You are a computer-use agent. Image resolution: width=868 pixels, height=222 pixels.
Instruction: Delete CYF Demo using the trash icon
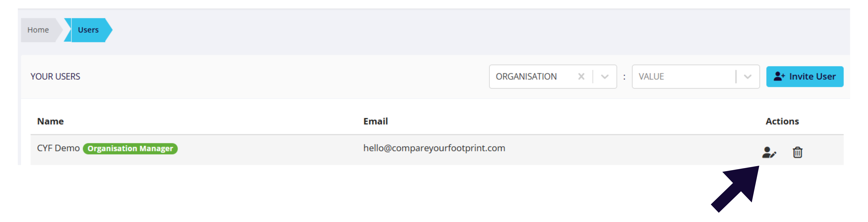[x=798, y=152]
